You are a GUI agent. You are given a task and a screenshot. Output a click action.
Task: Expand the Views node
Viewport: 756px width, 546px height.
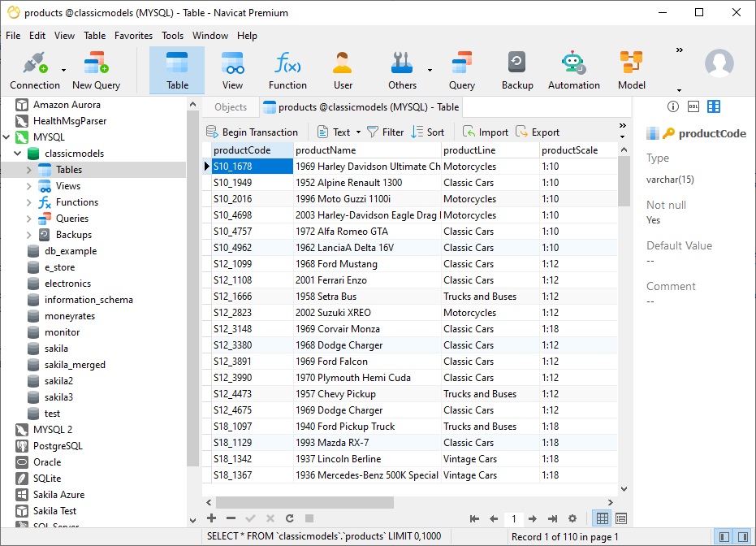(x=29, y=186)
